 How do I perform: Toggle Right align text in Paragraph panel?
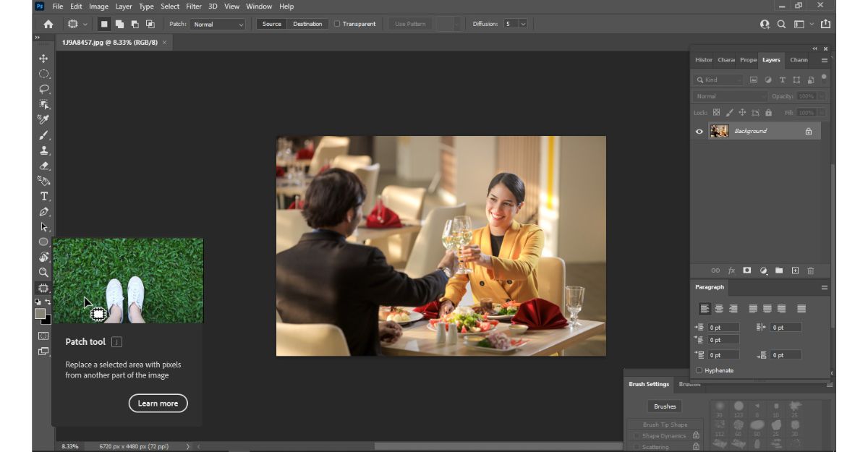(x=733, y=308)
